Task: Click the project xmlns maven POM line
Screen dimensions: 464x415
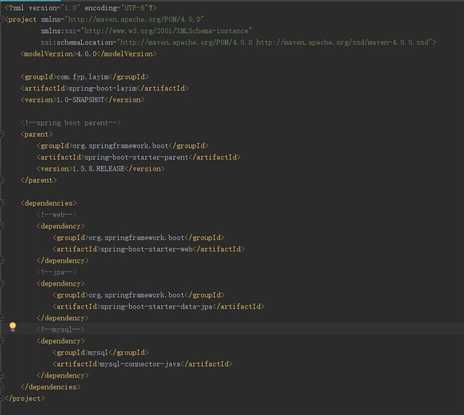Action: [x=105, y=19]
